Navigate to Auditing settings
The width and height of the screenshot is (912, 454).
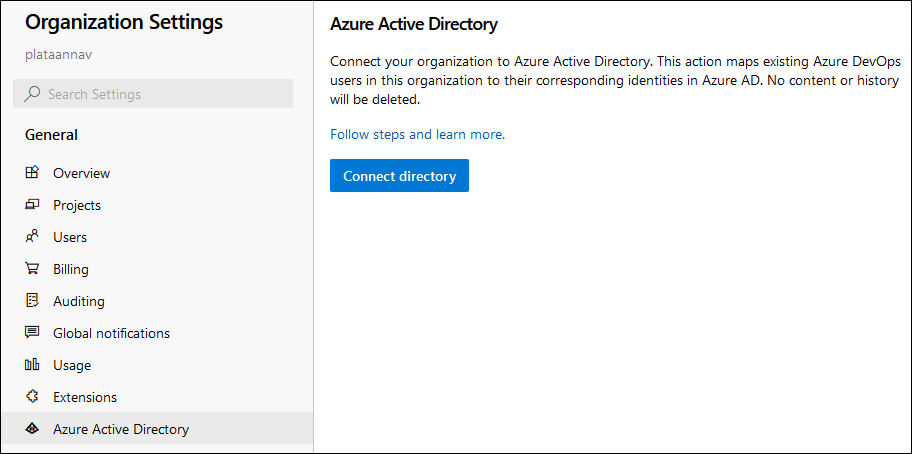pos(78,301)
